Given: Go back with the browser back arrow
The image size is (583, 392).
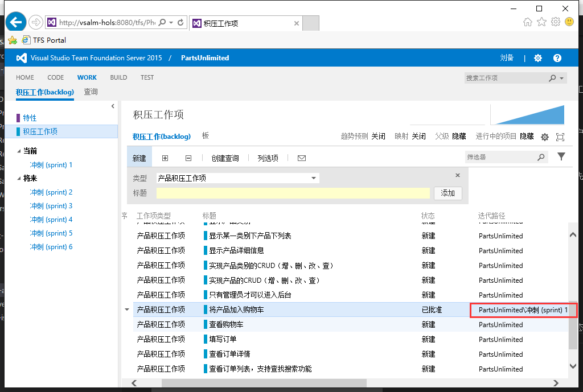Looking at the screenshot, I should click(15, 22).
